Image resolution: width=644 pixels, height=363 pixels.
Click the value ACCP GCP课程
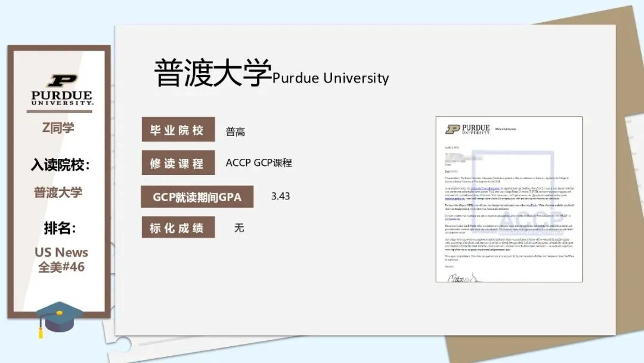259,163
